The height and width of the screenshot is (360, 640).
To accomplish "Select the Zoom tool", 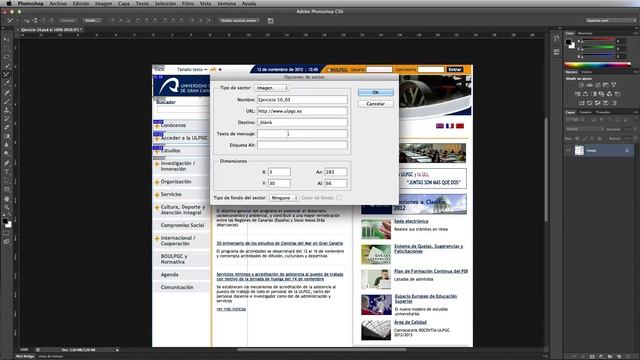I will click(7, 207).
